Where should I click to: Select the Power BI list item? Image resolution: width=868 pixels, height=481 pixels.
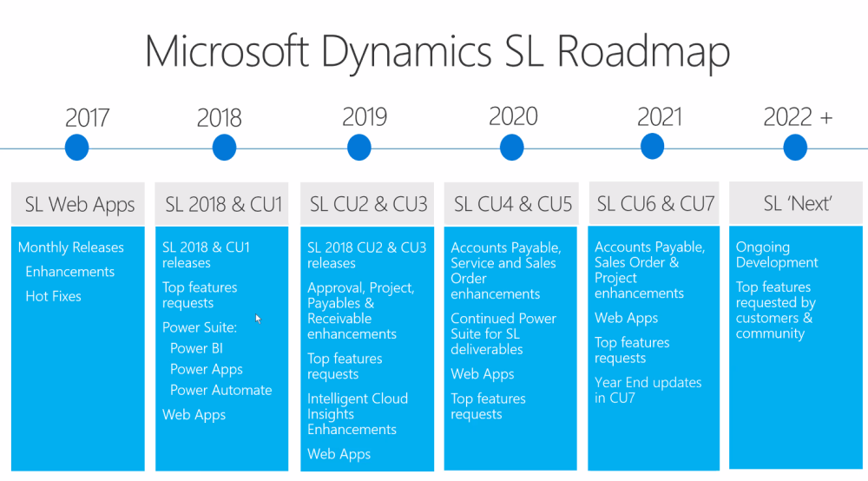pos(196,348)
